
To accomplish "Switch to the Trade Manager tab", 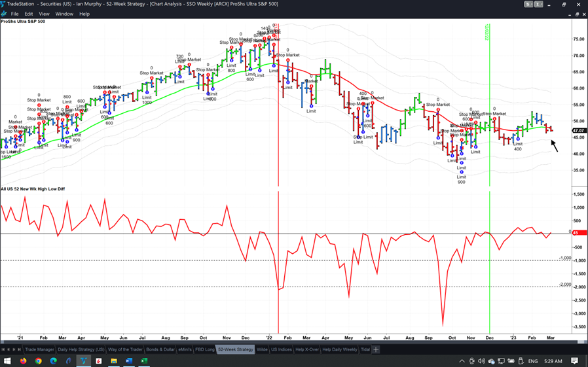I will coord(39,349).
